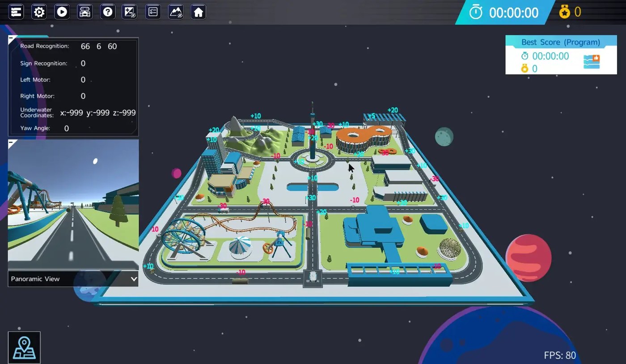Click the medal icon inside Best Score panel
The width and height of the screenshot is (626, 364).
point(525,68)
